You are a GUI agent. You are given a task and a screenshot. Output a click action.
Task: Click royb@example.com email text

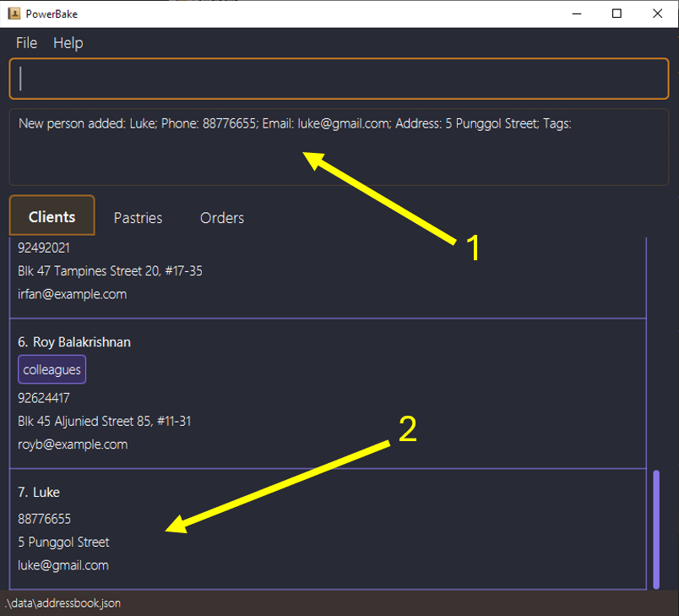[x=73, y=444]
